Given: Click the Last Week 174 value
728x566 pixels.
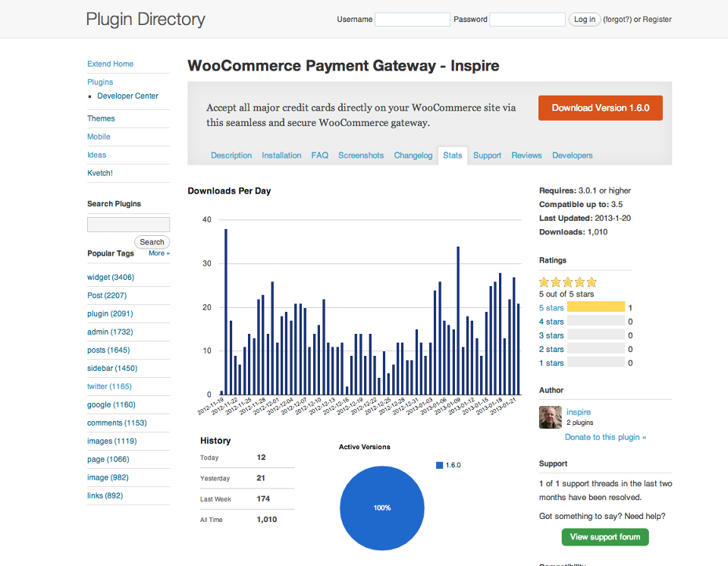Looking at the screenshot, I should click(x=263, y=498).
